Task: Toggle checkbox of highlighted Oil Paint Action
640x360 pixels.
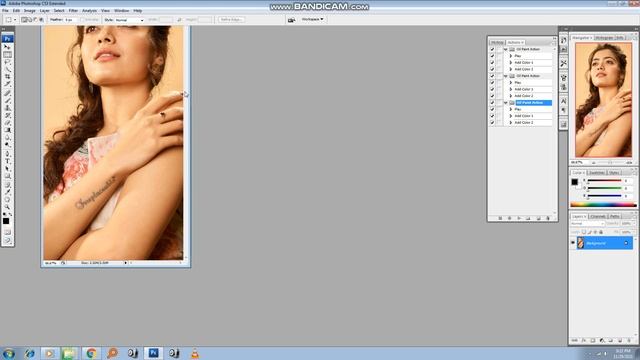Action: (492, 102)
